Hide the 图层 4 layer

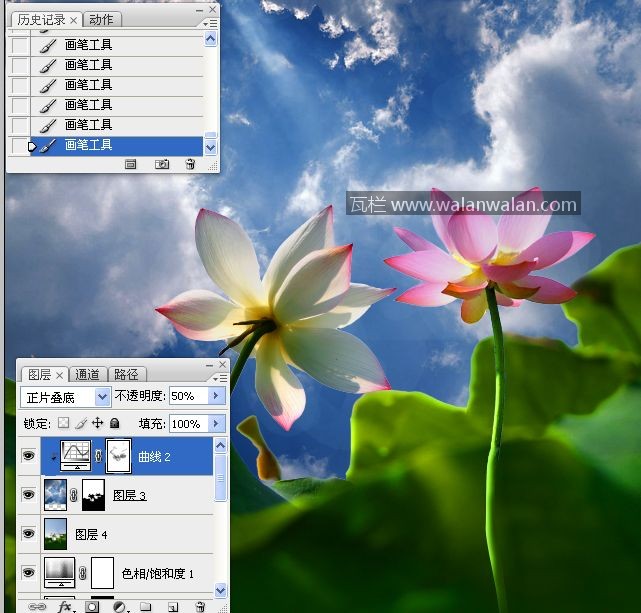(x=28, y=534)
